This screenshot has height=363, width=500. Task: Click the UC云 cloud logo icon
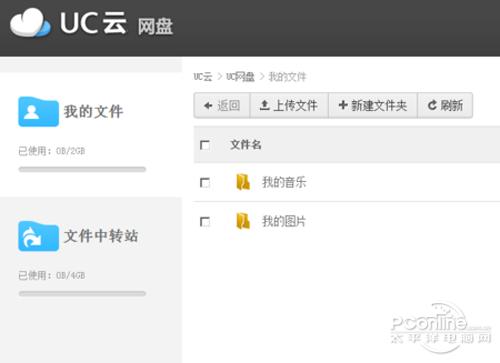30,23
